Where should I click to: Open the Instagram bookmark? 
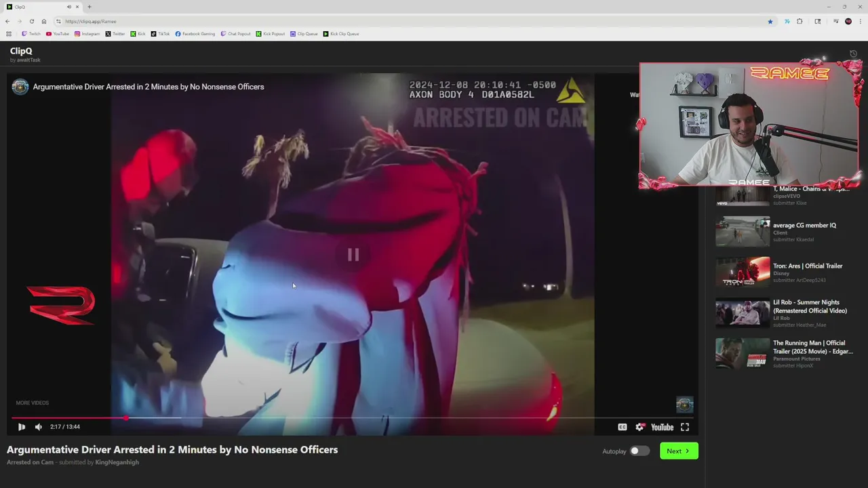point(87,34)
